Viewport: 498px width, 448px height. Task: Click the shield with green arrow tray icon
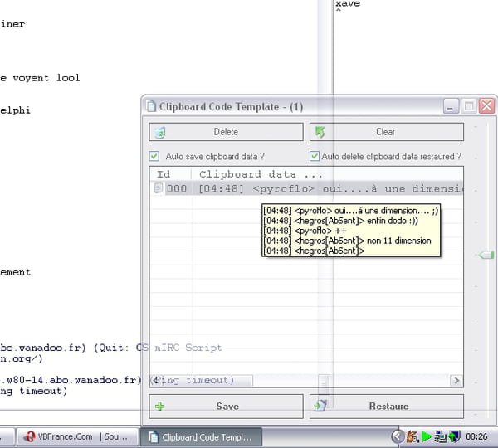click(x=455, y=437)
